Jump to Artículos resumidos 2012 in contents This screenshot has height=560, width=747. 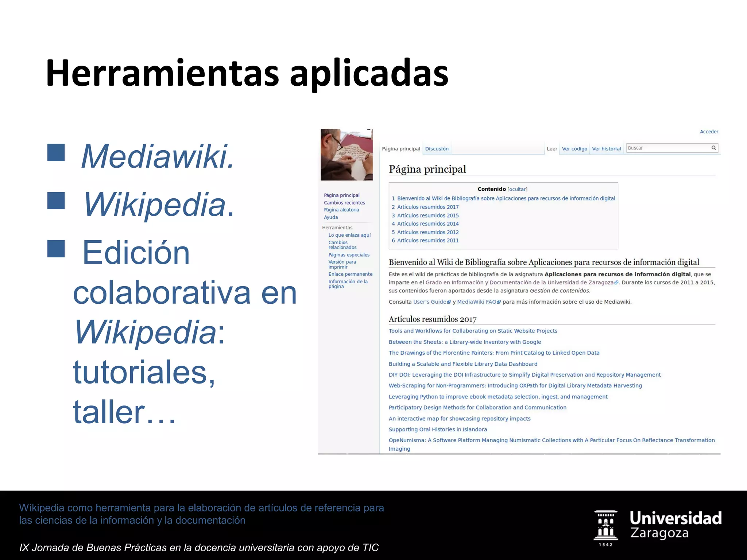(425, 232)
